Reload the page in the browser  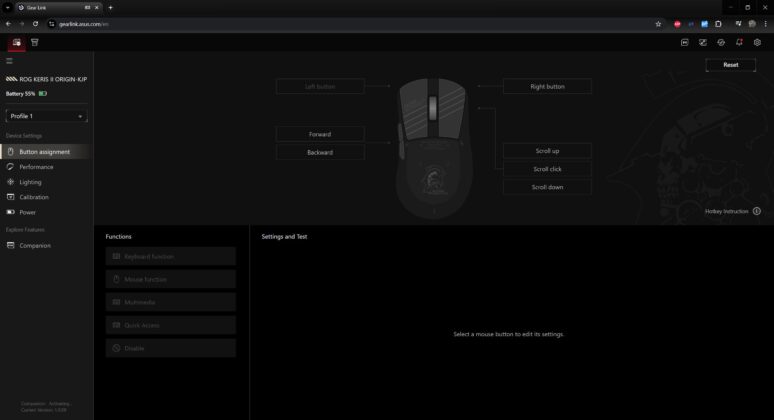click(x=36, y=24)
